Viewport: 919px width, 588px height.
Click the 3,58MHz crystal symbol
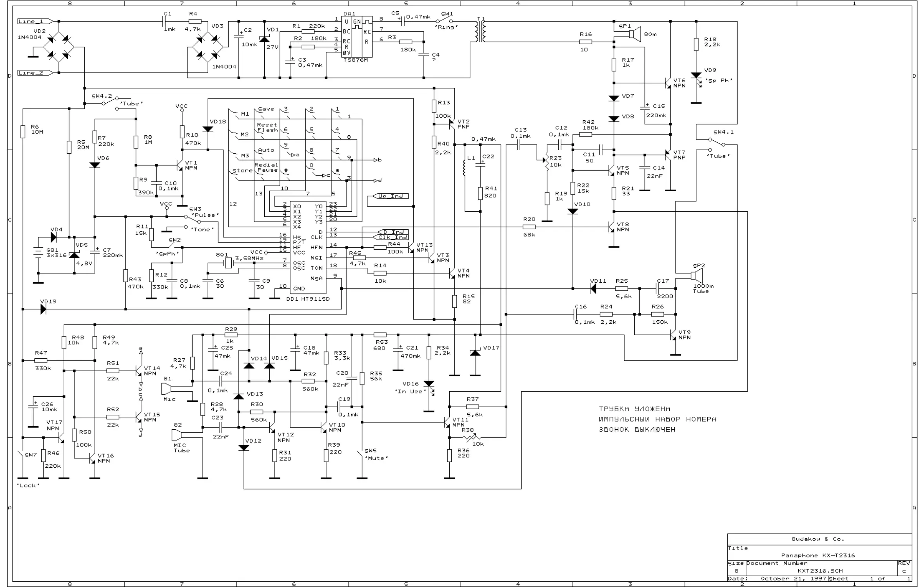[x=228, y=263]
